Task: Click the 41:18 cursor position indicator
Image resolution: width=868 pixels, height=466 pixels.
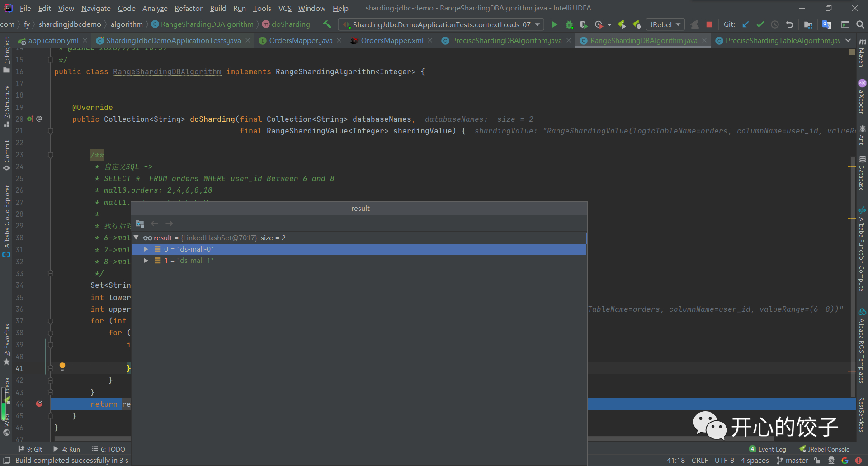Action: tap(675, 461)
